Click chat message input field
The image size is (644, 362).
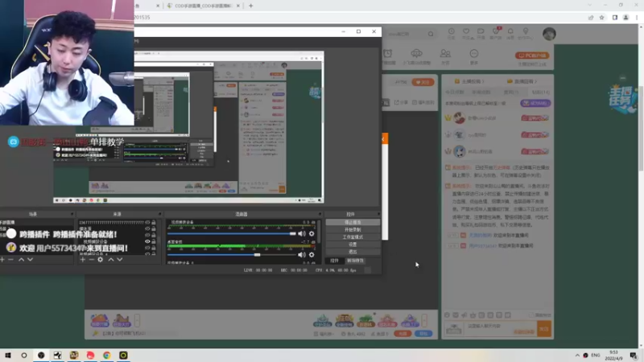click(x=501, y=329)
